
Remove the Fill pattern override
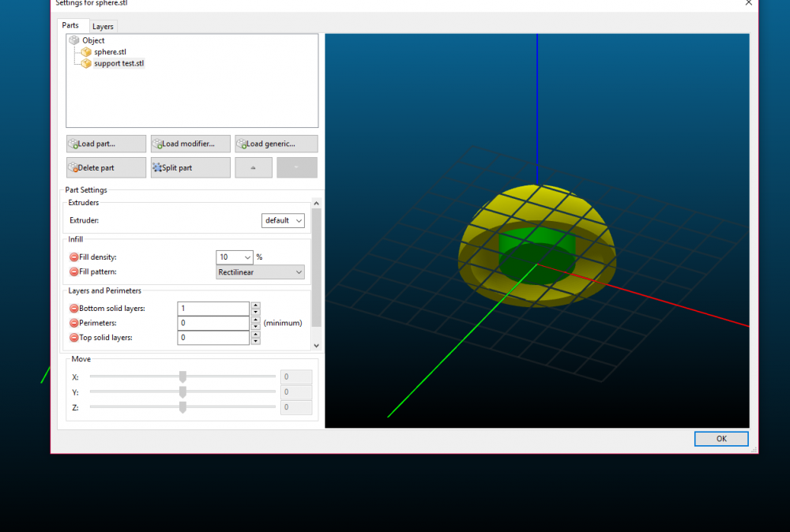(x=74, y=272)
